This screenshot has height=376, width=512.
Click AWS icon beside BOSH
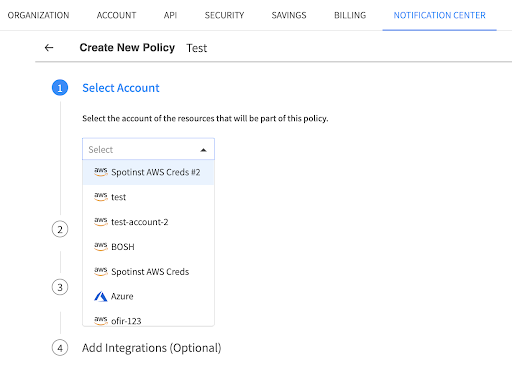point(101,247)
